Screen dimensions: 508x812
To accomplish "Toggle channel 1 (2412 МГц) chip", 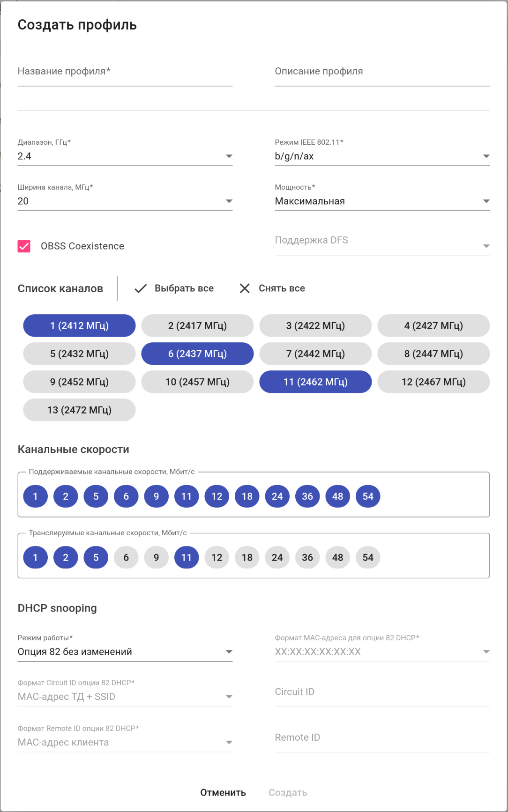I will [x=79, y=326].
